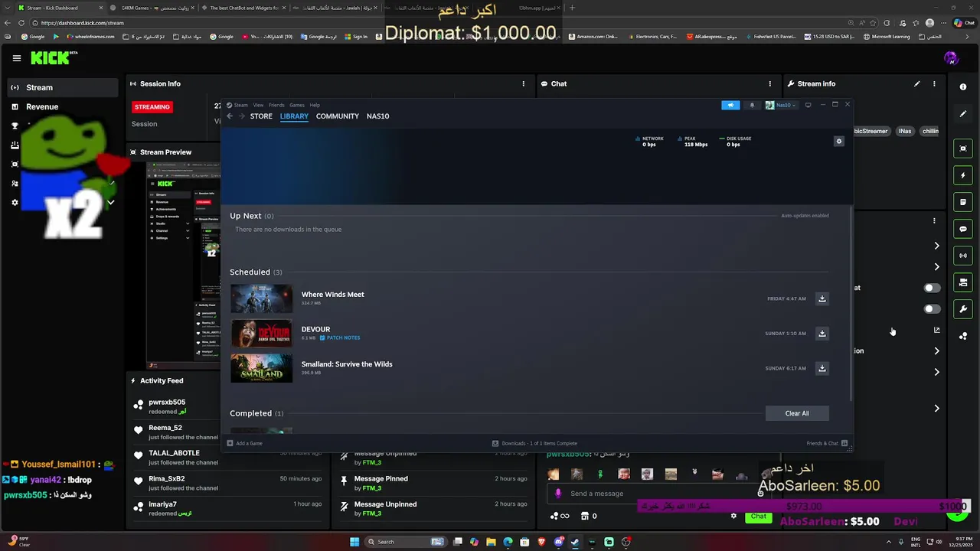
Task: Open the Help menu in Steam
Action: point(315,105)
